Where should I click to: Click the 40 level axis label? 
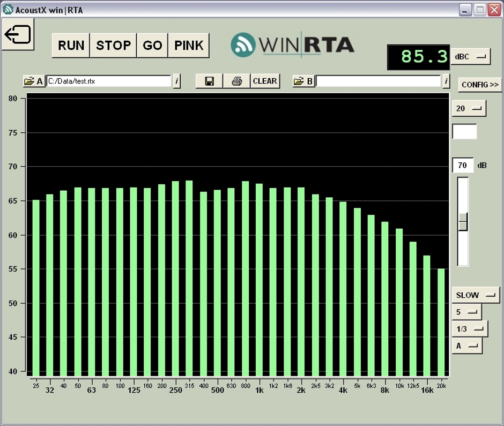[13, 371]
